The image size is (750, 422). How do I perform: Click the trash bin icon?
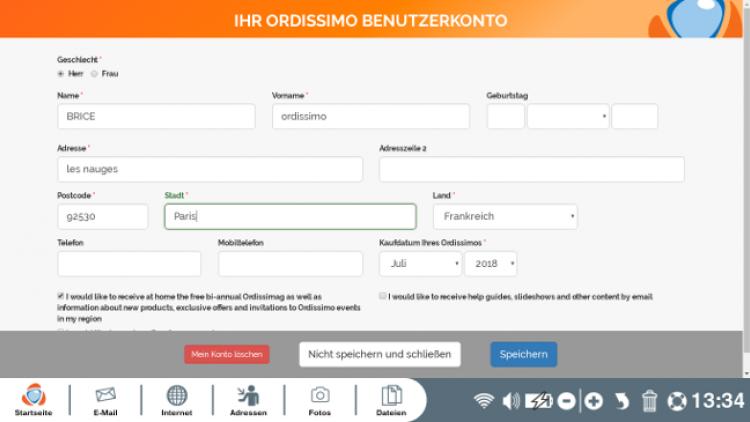(649, 400)
